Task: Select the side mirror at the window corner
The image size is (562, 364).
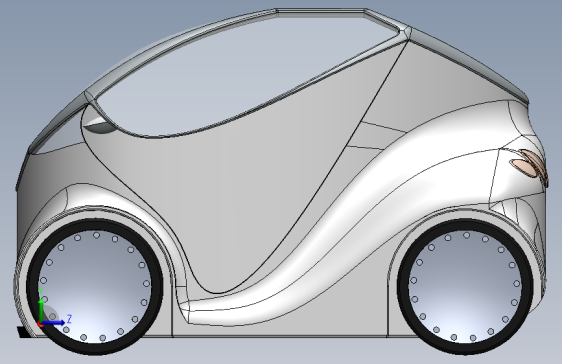Action: click(x=99, y=126)
